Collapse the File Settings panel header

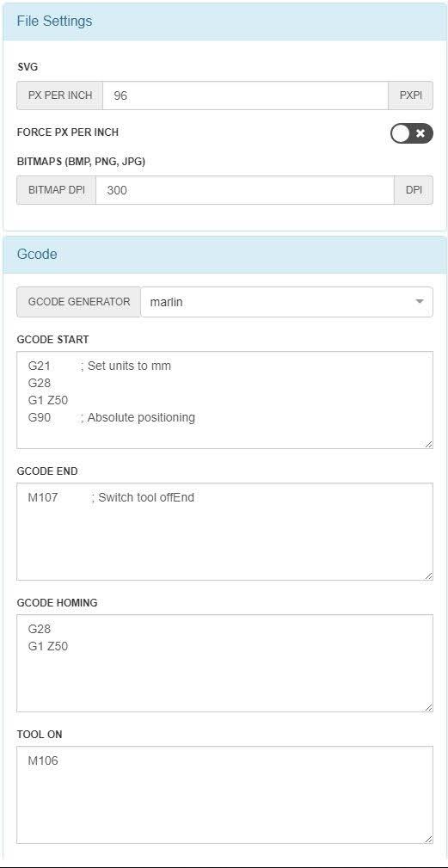[x=224, y=22]
